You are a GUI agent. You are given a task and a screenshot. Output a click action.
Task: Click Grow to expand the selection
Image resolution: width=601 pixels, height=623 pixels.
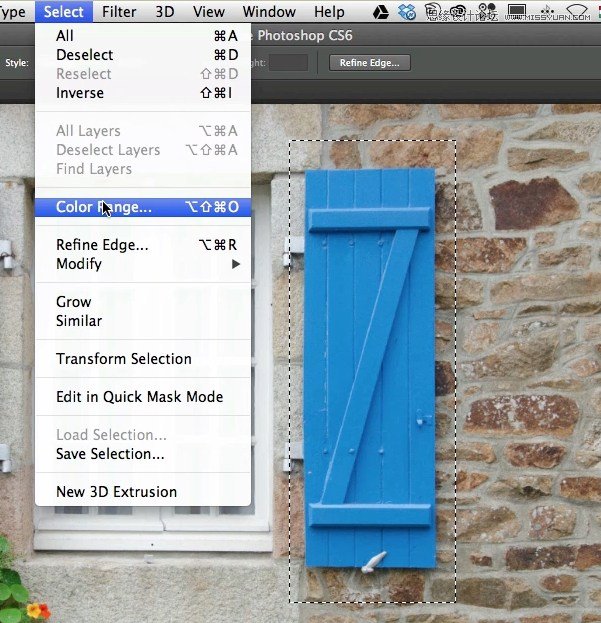coord(73,302)
